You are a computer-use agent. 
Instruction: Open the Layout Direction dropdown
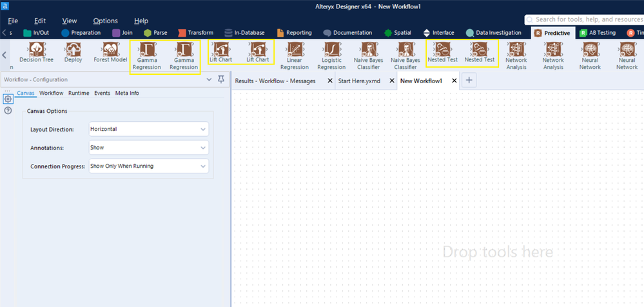point(149,129)
